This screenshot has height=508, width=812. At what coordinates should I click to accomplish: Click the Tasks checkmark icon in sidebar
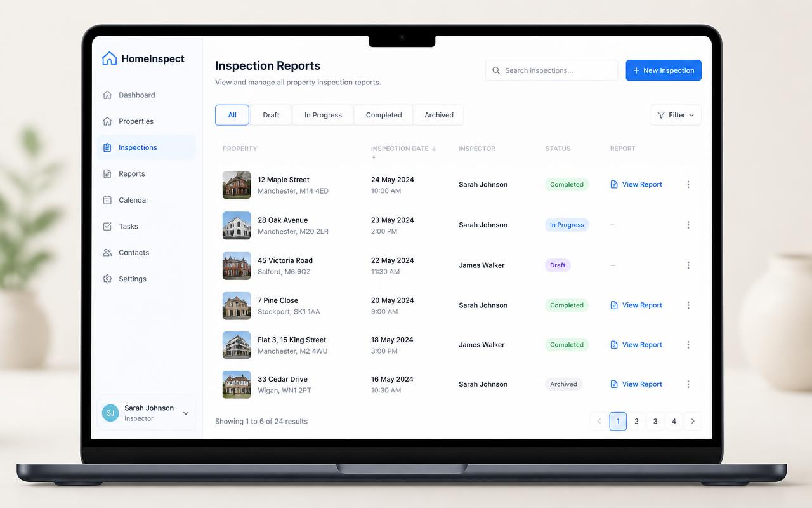pos(107,226)
